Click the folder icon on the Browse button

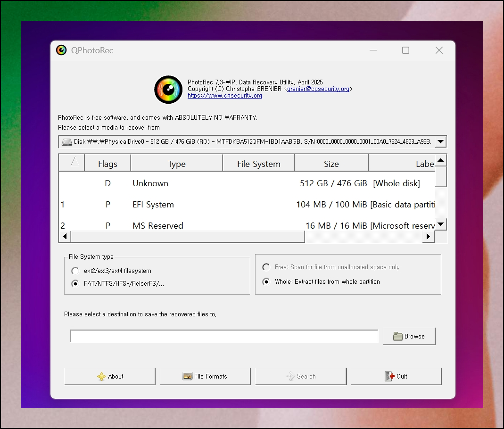click(x=397, y=336)
